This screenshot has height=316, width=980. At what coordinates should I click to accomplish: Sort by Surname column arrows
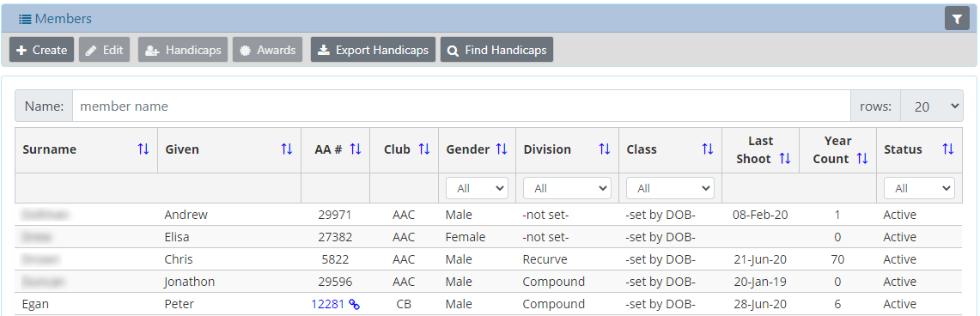143,149
